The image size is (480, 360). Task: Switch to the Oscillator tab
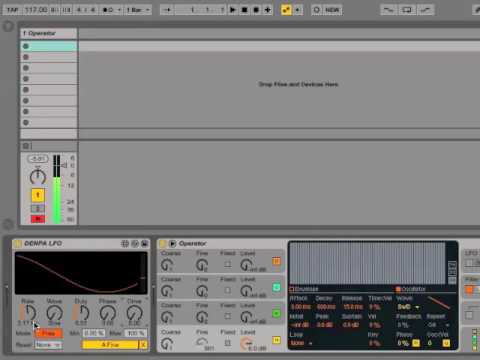[411, 289]
